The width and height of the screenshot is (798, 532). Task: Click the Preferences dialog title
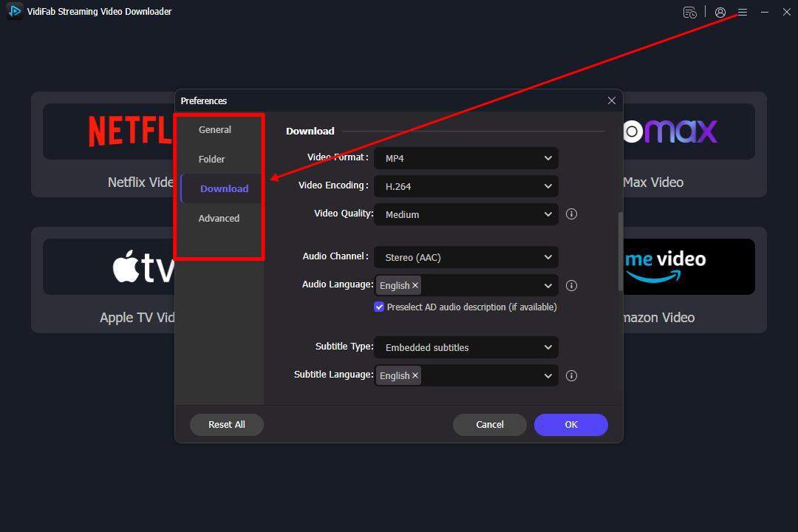204,100
